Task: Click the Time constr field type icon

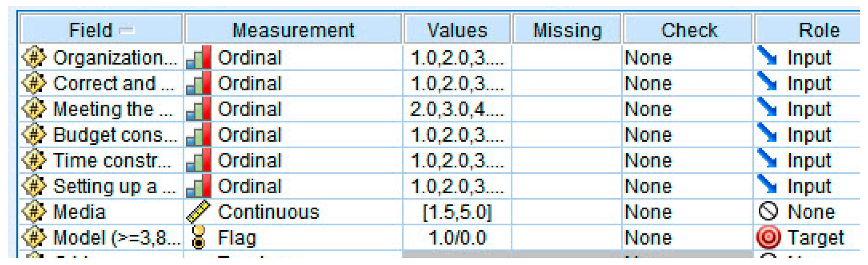Action: tap(34, 160)
